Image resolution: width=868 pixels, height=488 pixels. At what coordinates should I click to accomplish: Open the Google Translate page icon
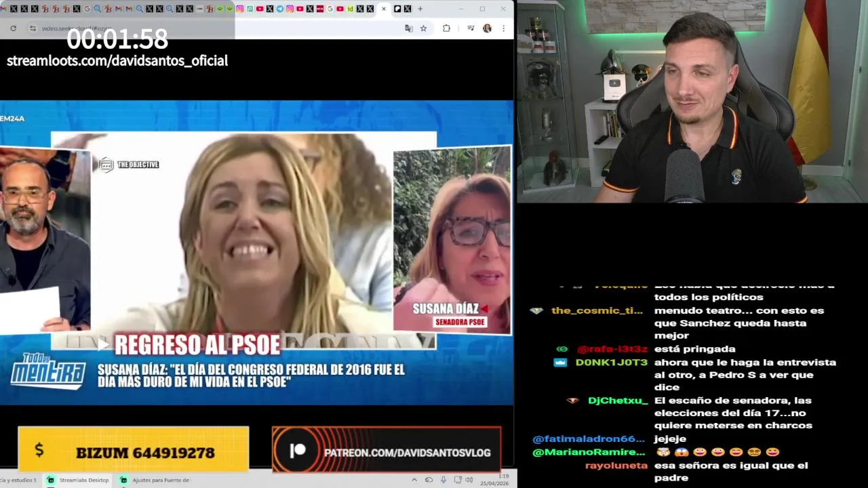click(408, 28)
